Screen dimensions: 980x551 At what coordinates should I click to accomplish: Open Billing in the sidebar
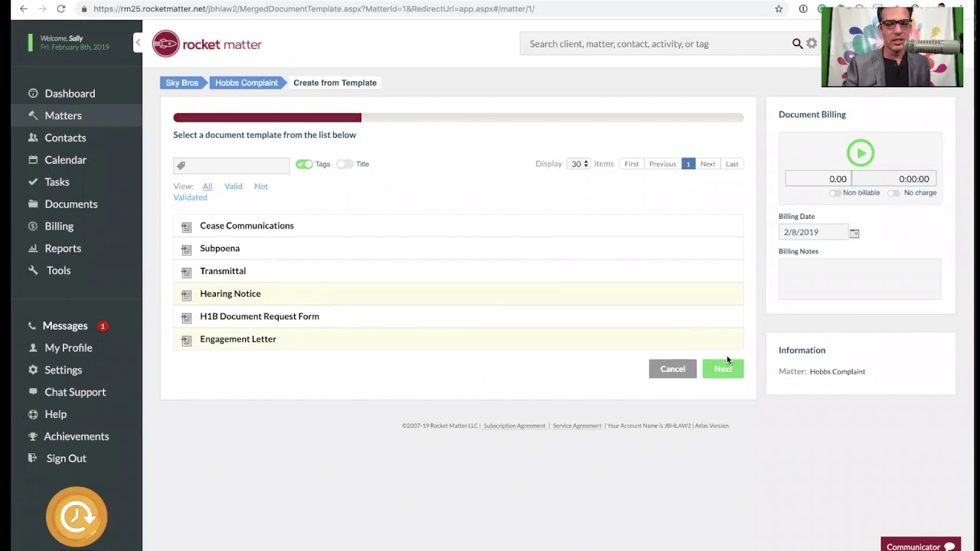coord(59,227)
